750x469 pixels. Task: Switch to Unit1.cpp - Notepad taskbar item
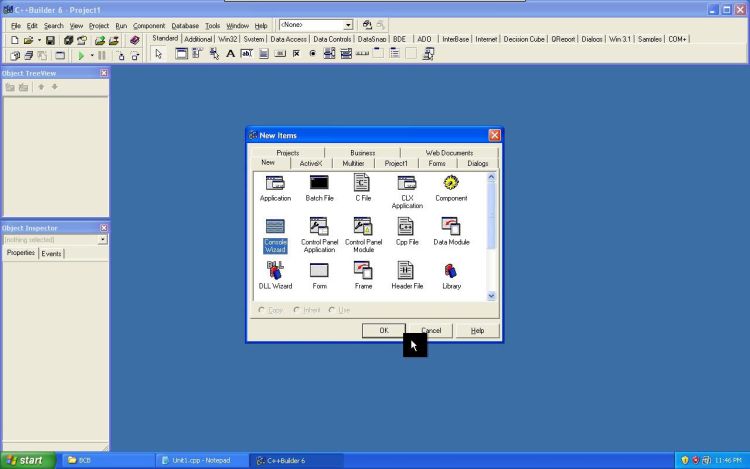tap(201, 460)
